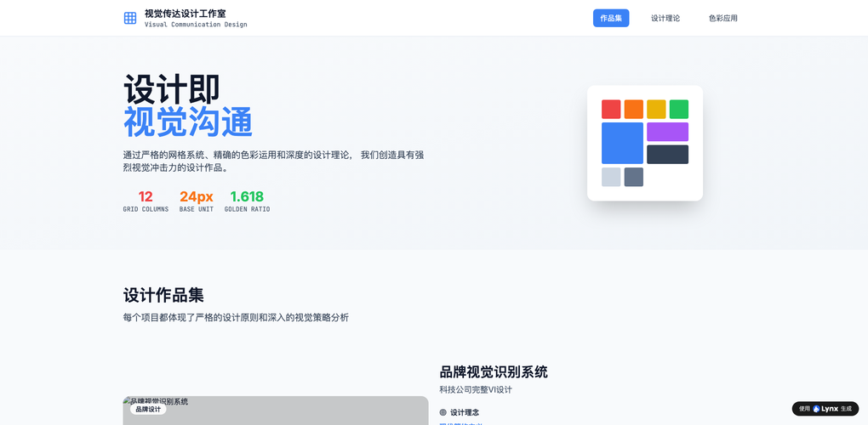Click the 视觉传达设计工作室 site title

click(185, 14)
